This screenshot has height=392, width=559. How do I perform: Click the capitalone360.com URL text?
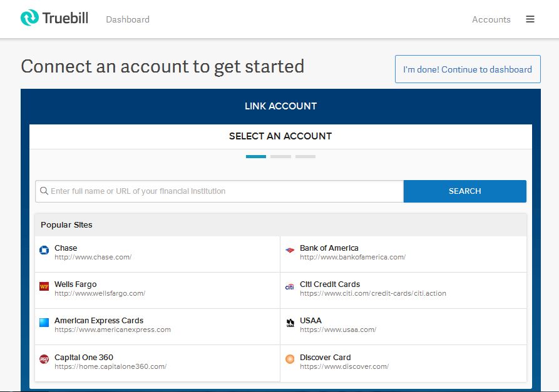[x=111, y=366]
